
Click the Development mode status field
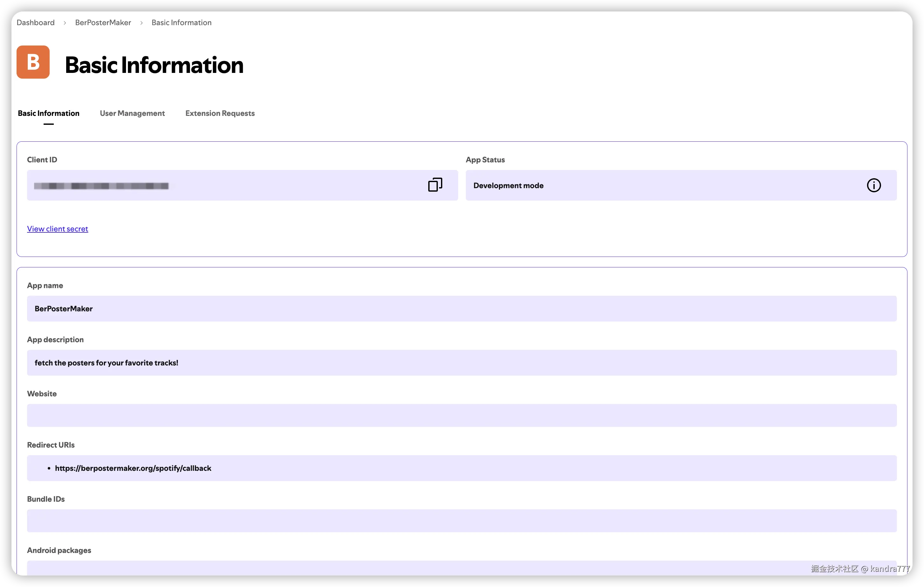point(508,186)
